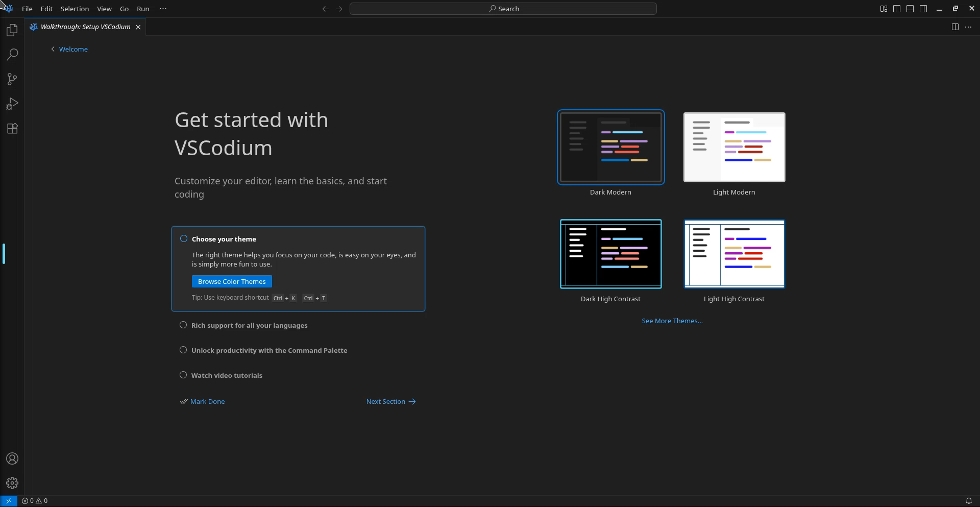Mark the Rich support for languages circle
Viewport: 980px width, 507px height.
coord(183,325)
